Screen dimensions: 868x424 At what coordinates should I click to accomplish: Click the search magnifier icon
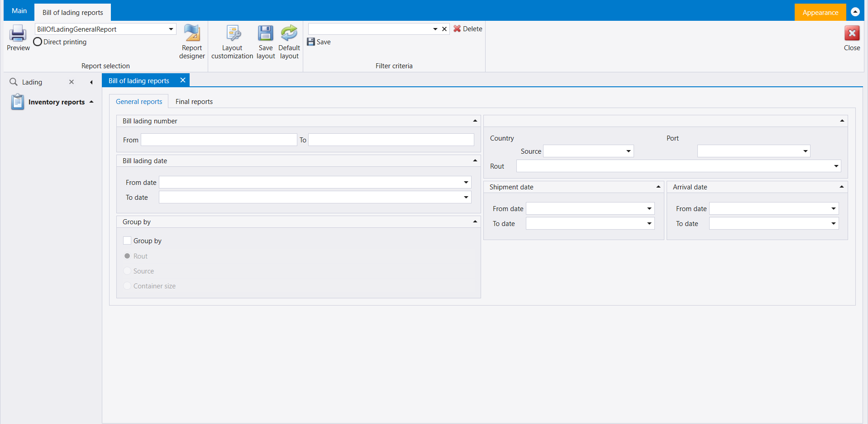coord(14,82)
